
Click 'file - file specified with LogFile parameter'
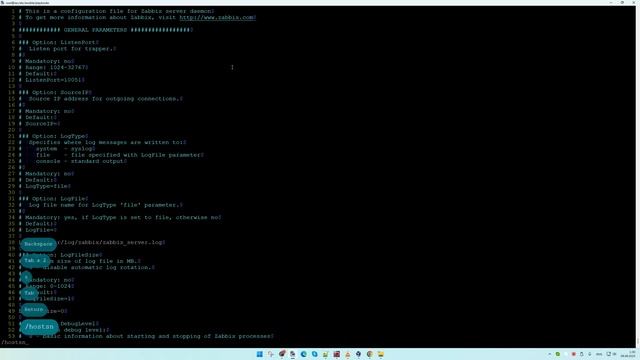click(x=119, y=155)
